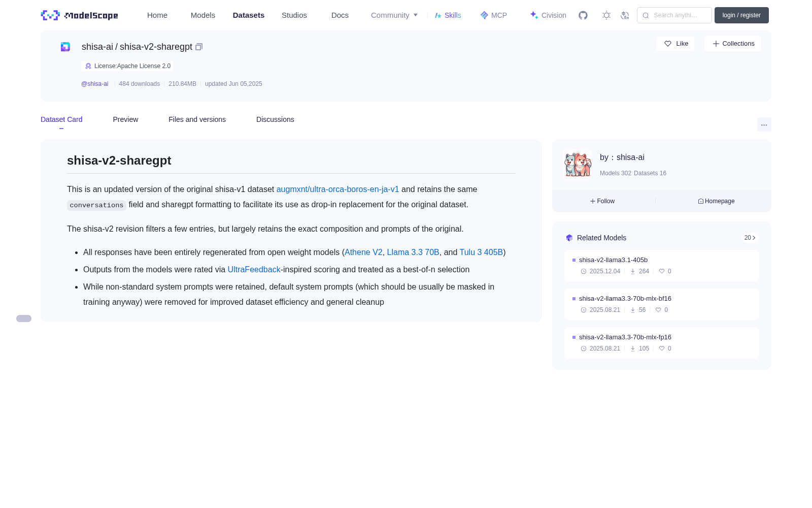Click the 'conversations' code text
The image size is (812, 508).
click(x=96, y=205)
